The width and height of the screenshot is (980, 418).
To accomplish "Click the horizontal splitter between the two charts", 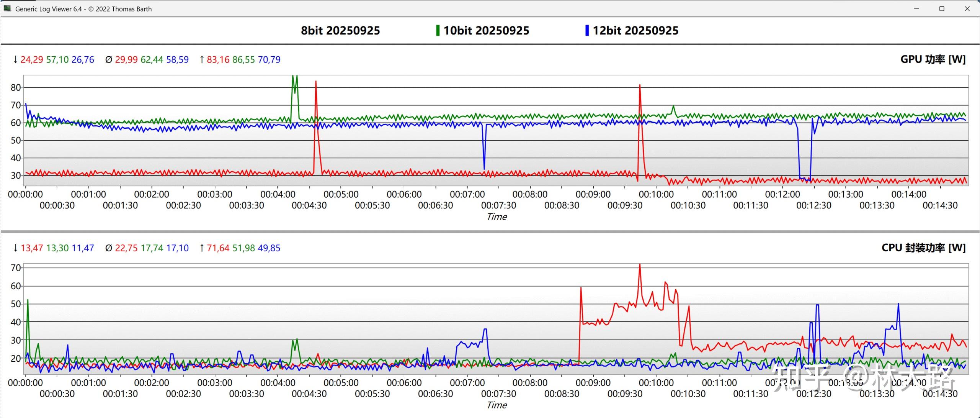I will pos(490,231).
